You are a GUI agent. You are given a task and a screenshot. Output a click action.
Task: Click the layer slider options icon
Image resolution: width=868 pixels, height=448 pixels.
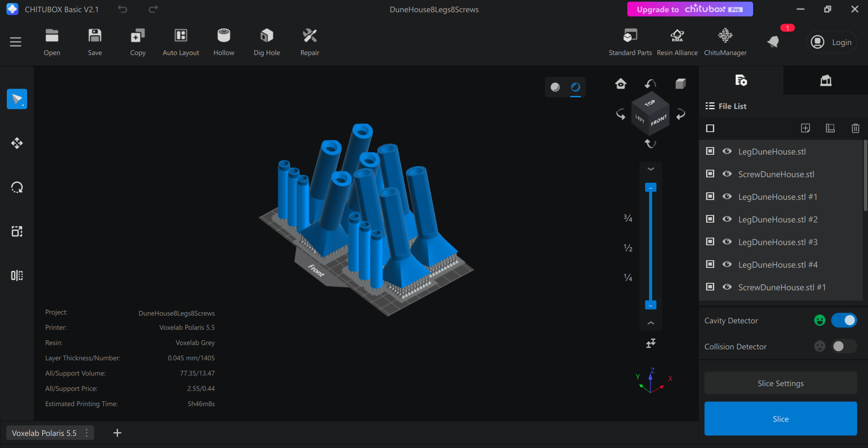pyautogui.click(x=651, y=343)
